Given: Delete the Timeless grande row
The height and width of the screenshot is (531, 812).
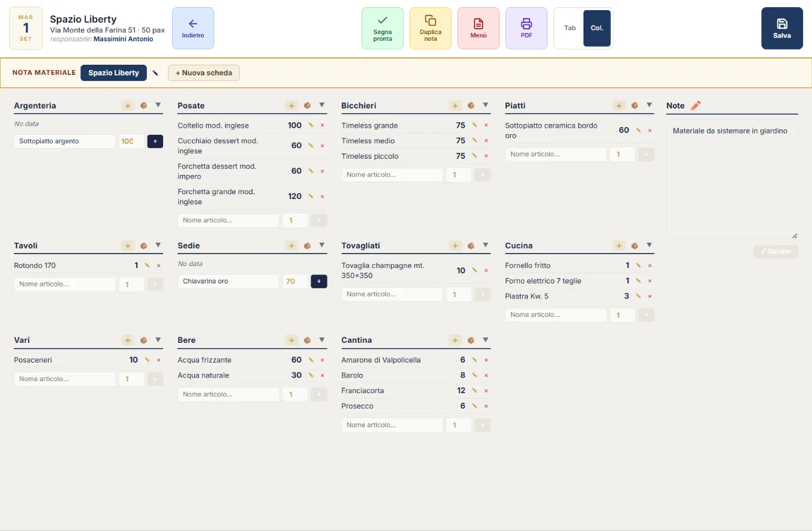Looking at the screenshot, I should pyautogui.click(x=486, y=125).
